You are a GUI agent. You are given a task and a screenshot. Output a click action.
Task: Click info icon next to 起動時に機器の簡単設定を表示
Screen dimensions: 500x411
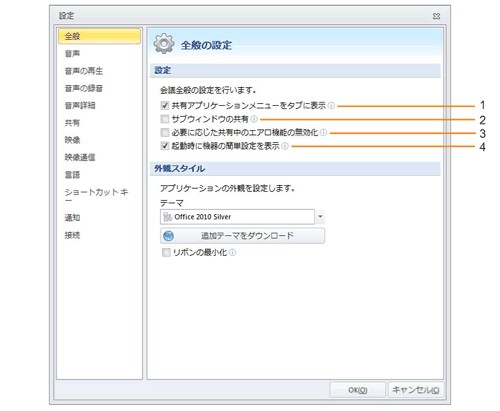point(285,146)
